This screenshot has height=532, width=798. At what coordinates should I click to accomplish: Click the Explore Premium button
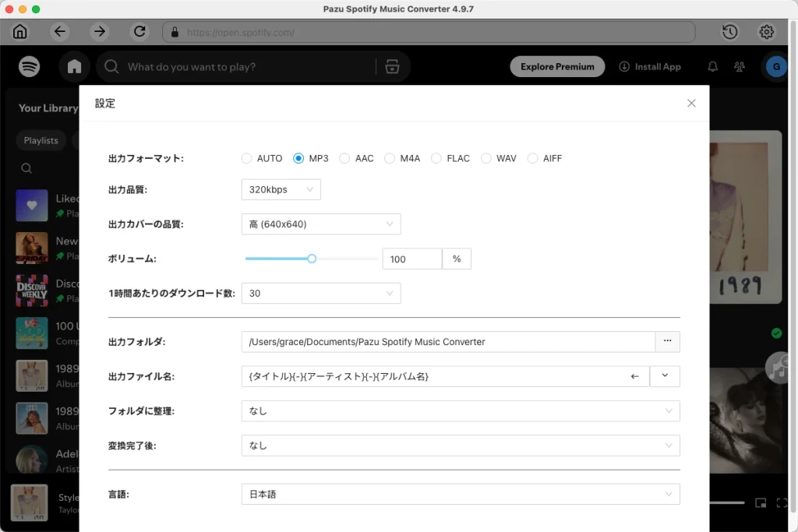[557, 66]
